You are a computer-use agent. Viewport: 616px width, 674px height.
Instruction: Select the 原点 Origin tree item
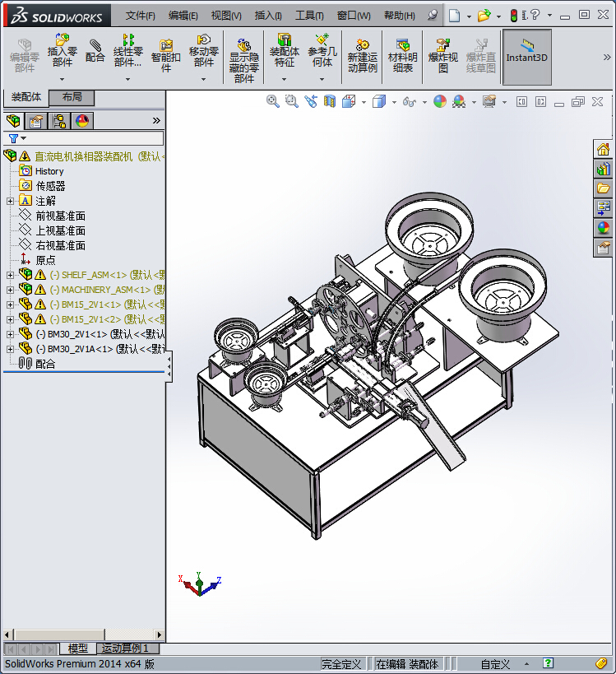point(45,261)
